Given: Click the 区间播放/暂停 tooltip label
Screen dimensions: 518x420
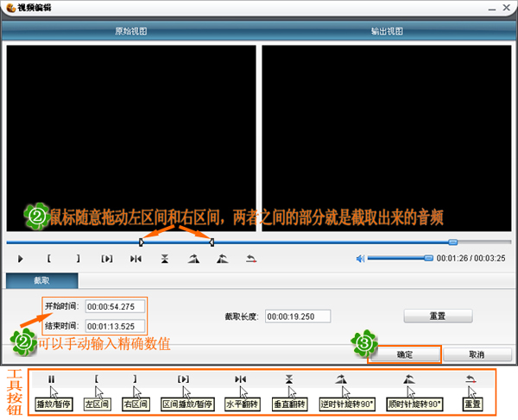Looking at the screenshot, I should pos(187,404).
